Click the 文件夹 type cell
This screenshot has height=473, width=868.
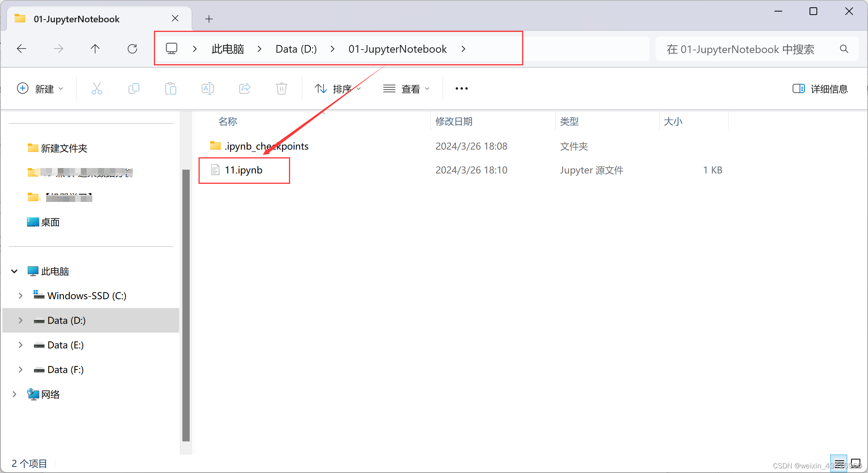point(574,146)
